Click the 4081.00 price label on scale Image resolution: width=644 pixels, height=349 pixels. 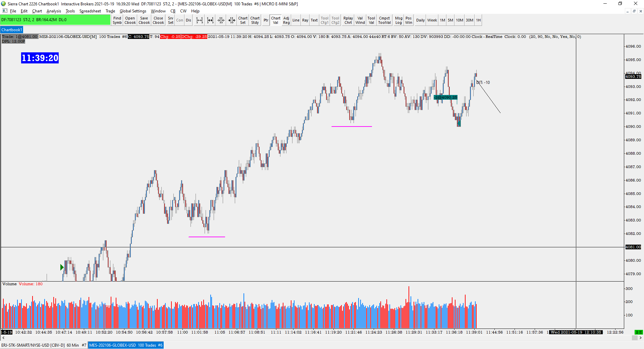click(x=633, y=247)
